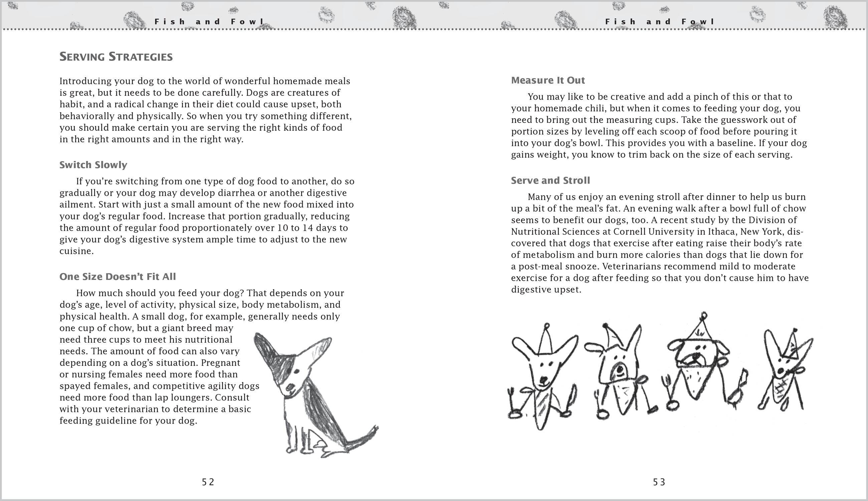Click the text 'in the right amounts and in the right way.'
Image resolution: width=868 pixels, height=501 pixels.
(152, 139)
